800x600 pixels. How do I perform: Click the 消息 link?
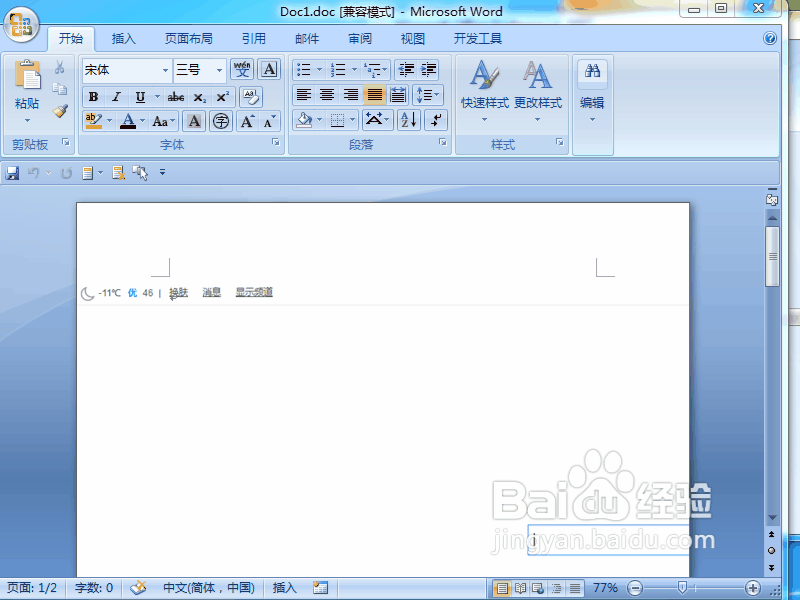point(211,292)
